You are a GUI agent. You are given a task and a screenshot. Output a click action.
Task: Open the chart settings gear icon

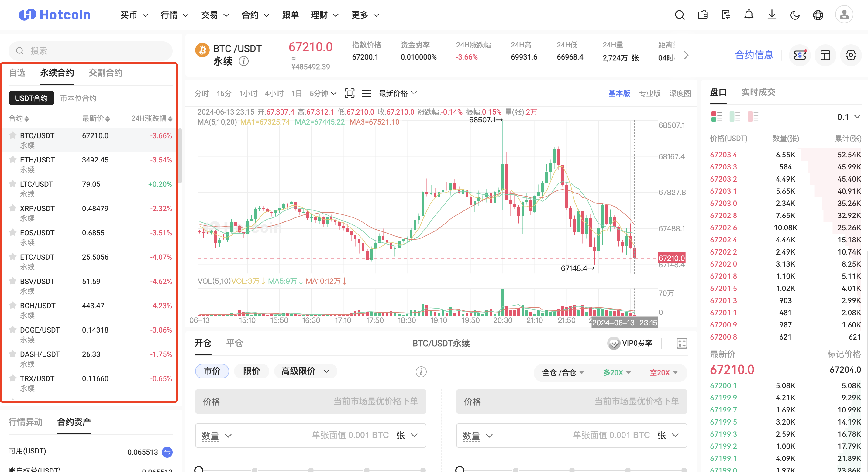[850, 55]
